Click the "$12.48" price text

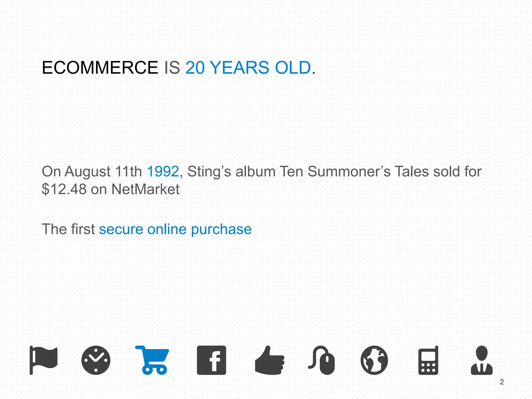tap(64, 189)
